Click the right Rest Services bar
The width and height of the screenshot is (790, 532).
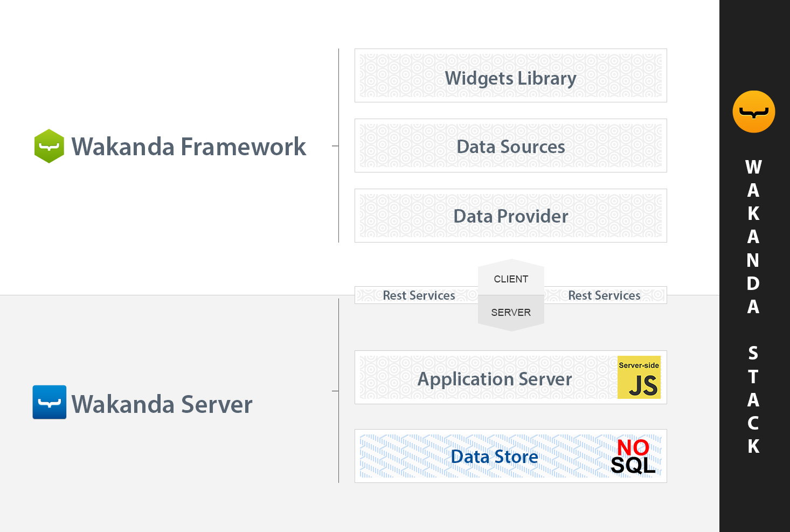point(604,295)
